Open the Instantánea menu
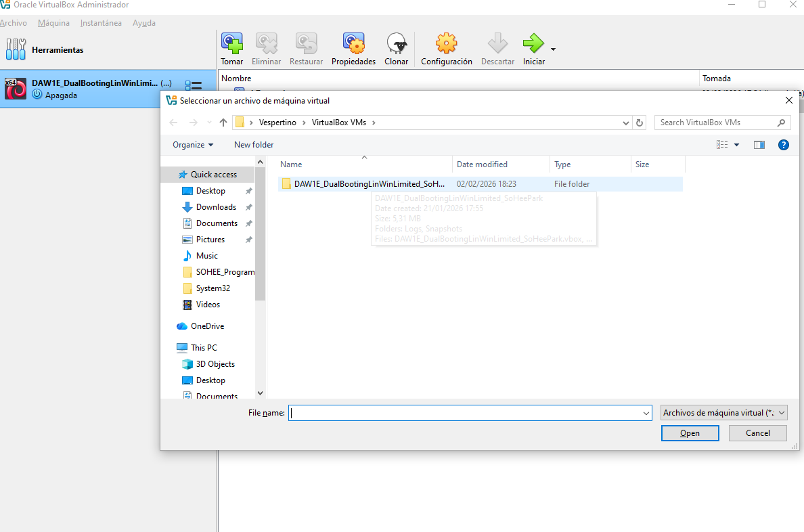Viewport: 804px width, 532px height. [101, 23]
